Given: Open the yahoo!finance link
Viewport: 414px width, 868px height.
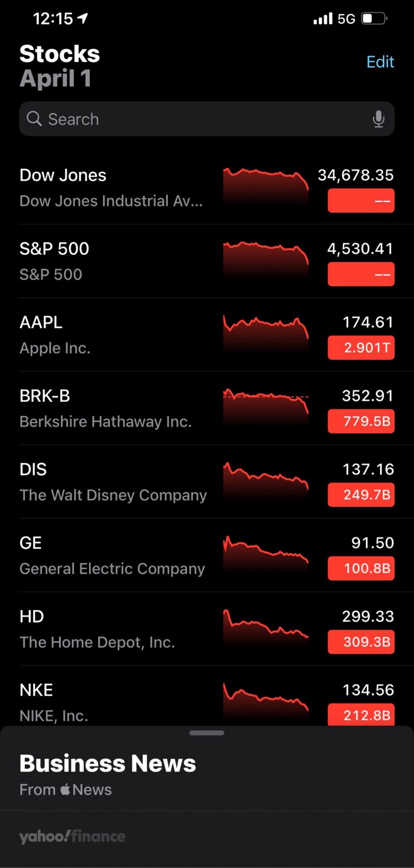Looking at the screenshot, I should pyautogui.click(x=72, y=836).
